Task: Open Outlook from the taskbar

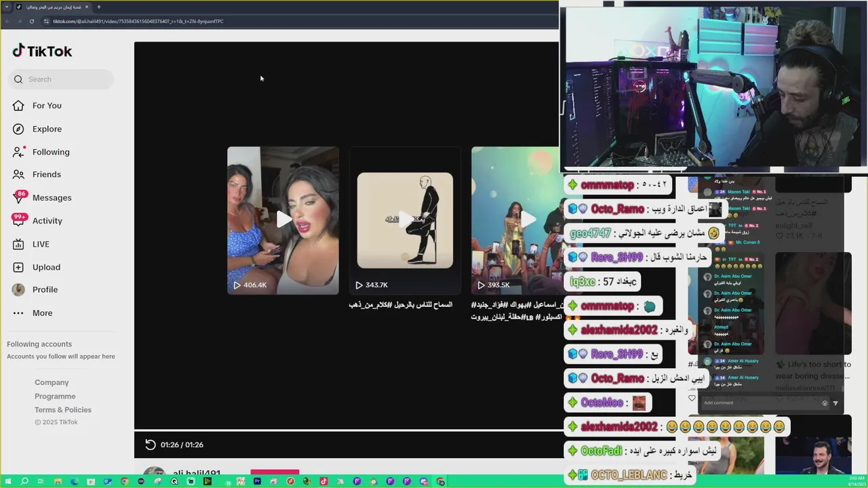Action: tap(107, 481)
